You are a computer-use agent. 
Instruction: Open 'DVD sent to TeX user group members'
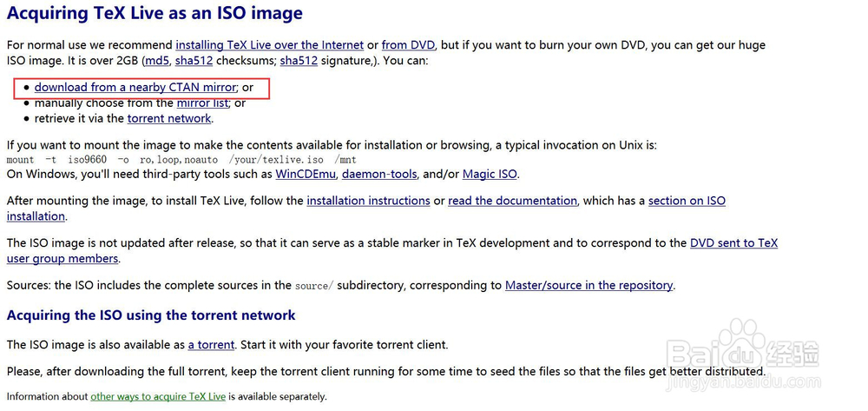(x=734, y=243)
